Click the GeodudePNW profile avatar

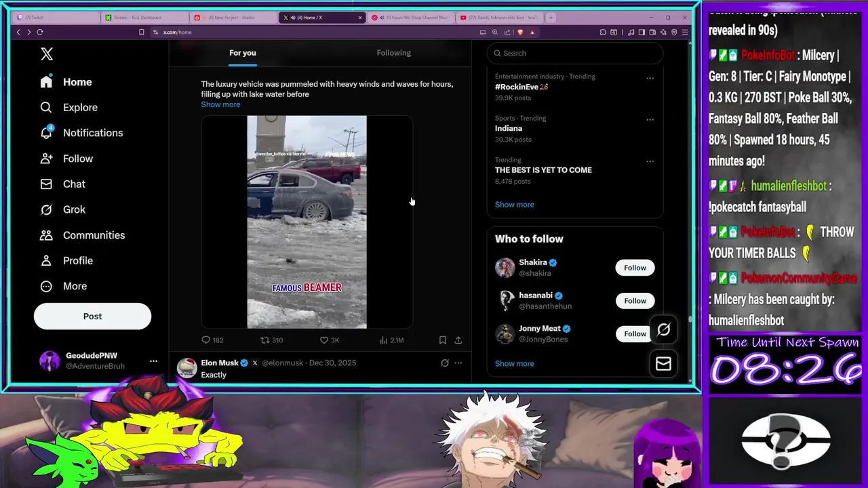tap(50, 361)
